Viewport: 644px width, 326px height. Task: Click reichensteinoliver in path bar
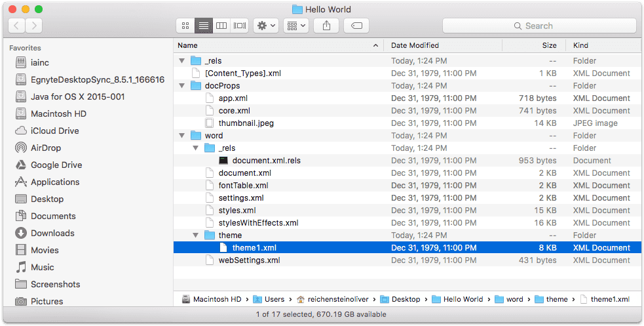pos(333,299)
